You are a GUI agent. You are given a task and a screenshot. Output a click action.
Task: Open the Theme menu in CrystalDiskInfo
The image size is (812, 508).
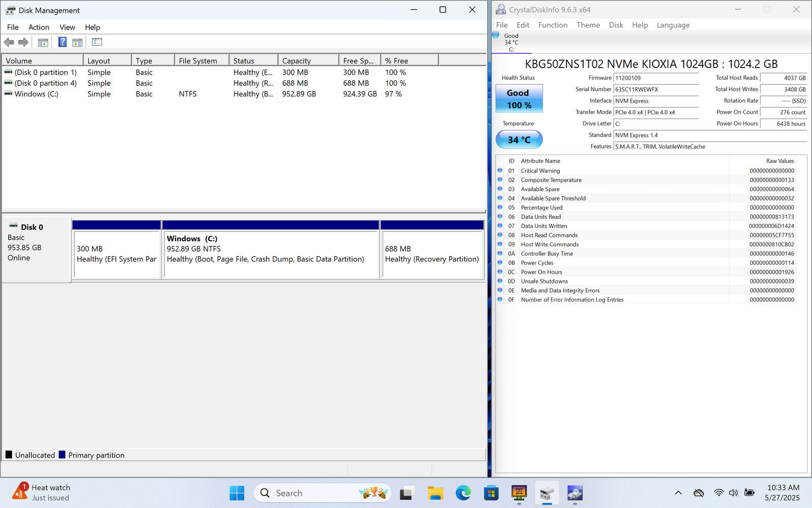click(588, 25)
